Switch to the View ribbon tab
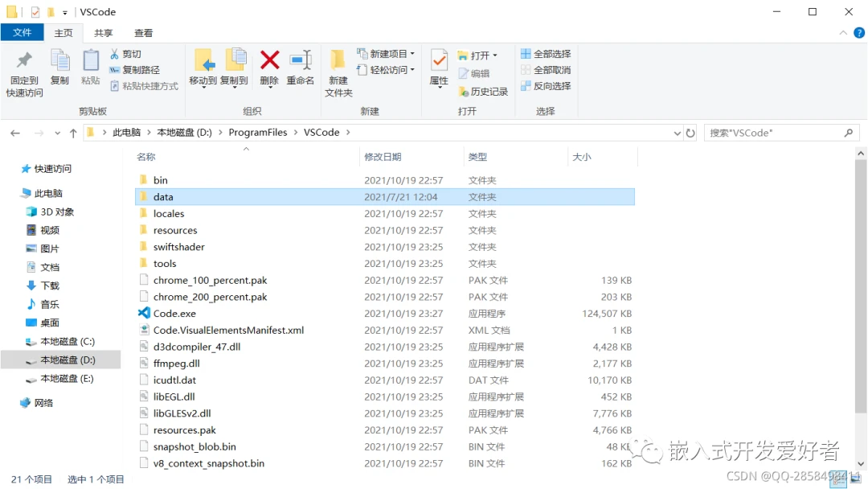Screen dimensions: 868x489 tap(143, 33)
